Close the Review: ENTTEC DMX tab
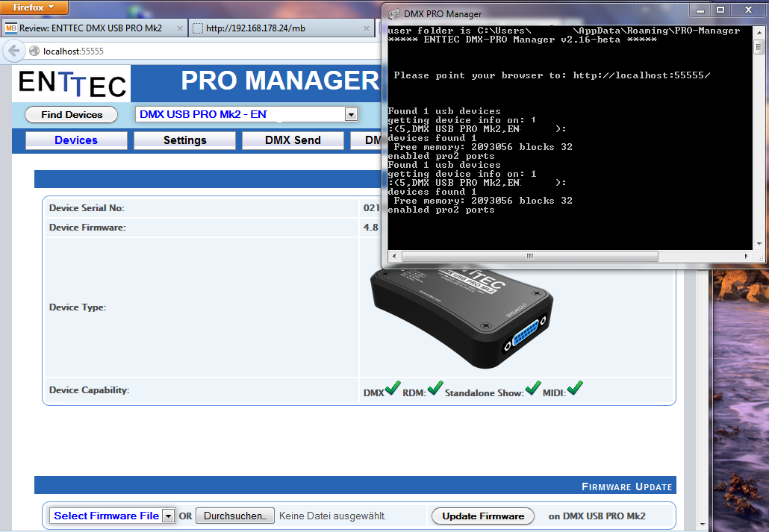 pos(179,28)
